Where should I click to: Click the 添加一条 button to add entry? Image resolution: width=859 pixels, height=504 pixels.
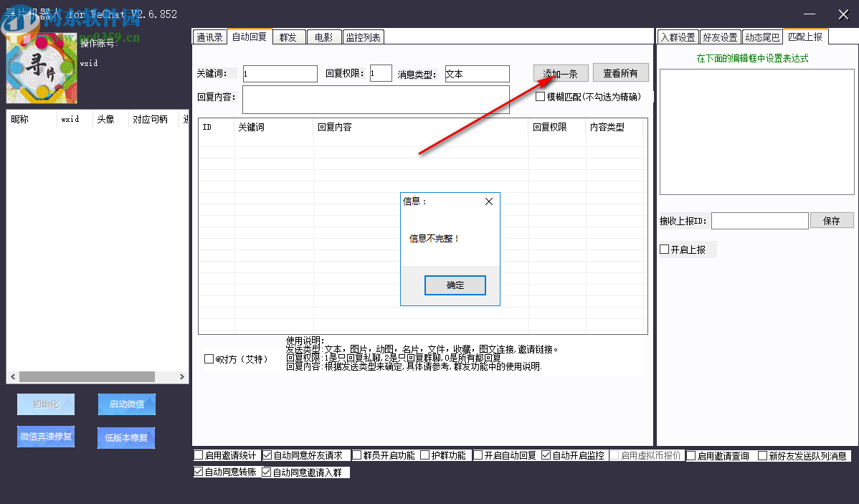tap(560, 72)
